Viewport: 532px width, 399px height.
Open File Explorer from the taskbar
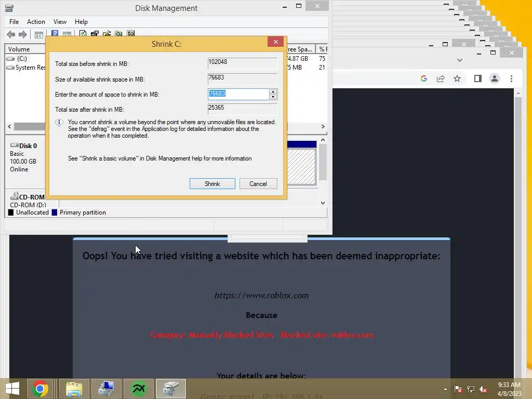click(74, 389)
